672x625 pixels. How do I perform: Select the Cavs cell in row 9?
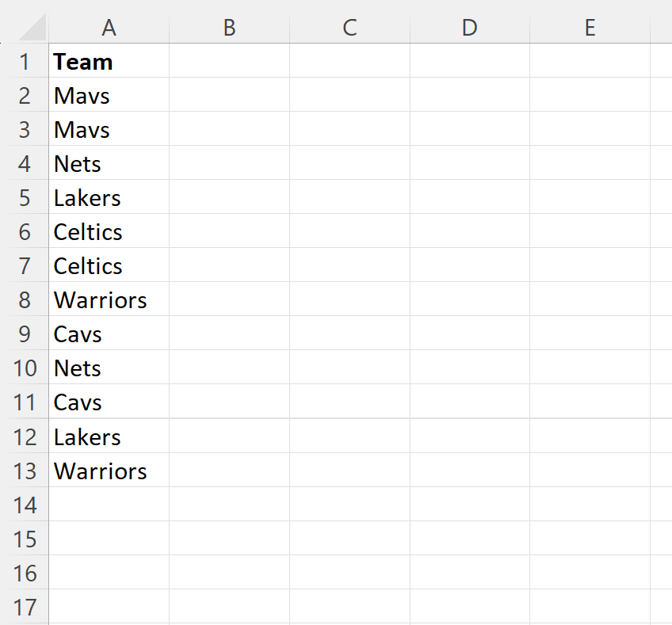coord(109,333)
